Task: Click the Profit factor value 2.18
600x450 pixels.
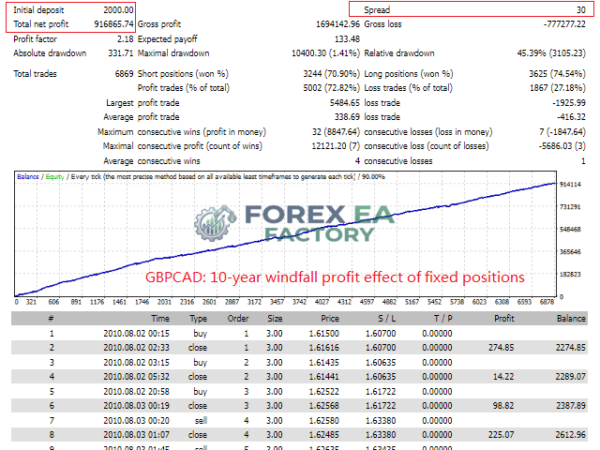Action: click(125, 39)
